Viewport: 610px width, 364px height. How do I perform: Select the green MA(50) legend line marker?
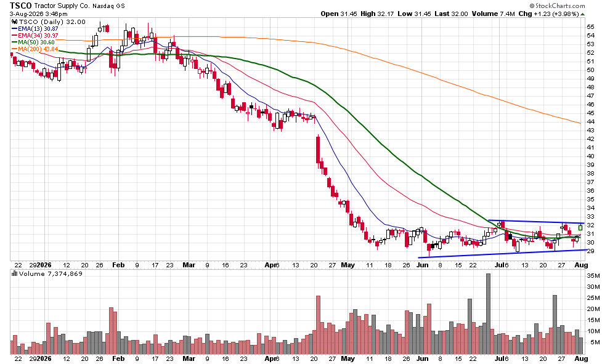[15, 42]
